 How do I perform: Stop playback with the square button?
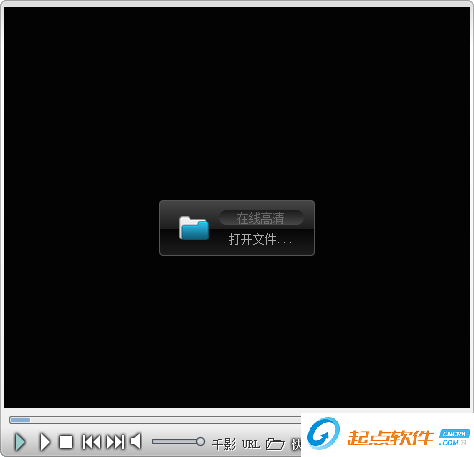pos(66,442)
